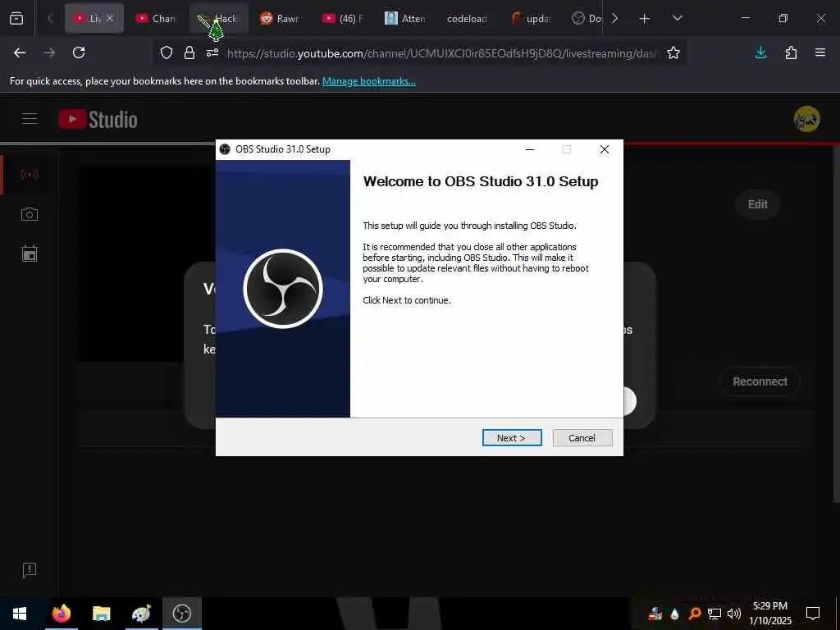Switch to the updat tab
This screenshot has width=840, height=630.
[531, 18]
